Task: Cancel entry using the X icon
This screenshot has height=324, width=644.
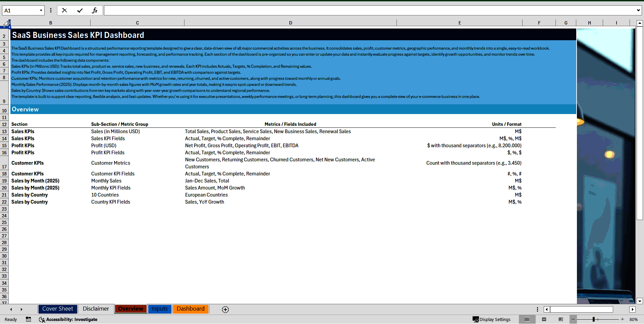Action: [64, 10]
